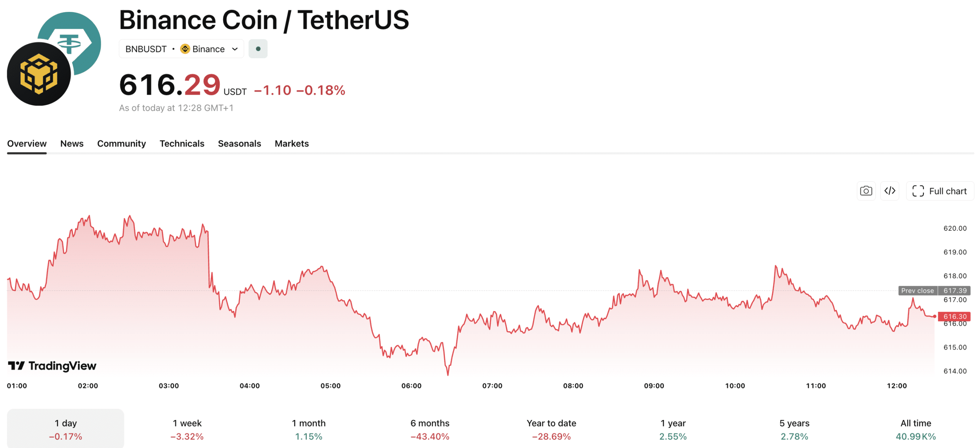Expand chart with the Full chart icon
The image size is (980, 448).
tap(917, 190)
